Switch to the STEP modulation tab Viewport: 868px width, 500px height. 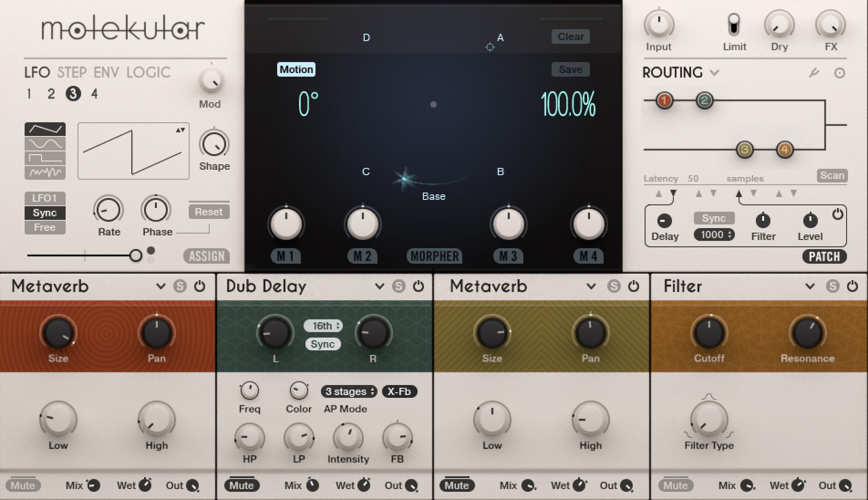(72, 73)
